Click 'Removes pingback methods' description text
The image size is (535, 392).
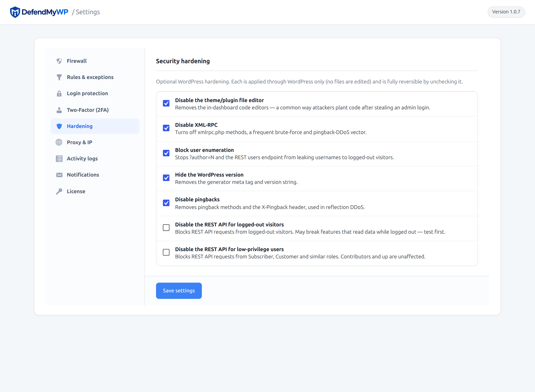pyautogui.click(x=270, y=207)
